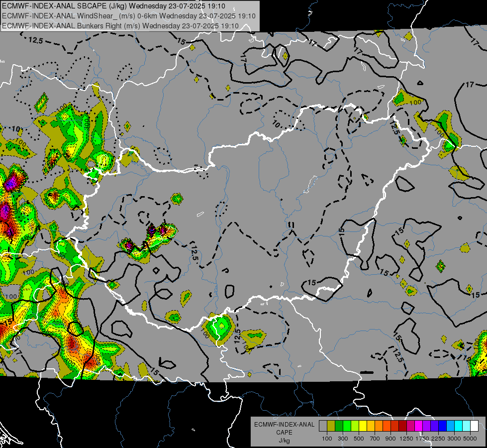The image size is (487, 448).
Task: Click the olive swatch in the CAPE legend
Action: tap(331, 426)
